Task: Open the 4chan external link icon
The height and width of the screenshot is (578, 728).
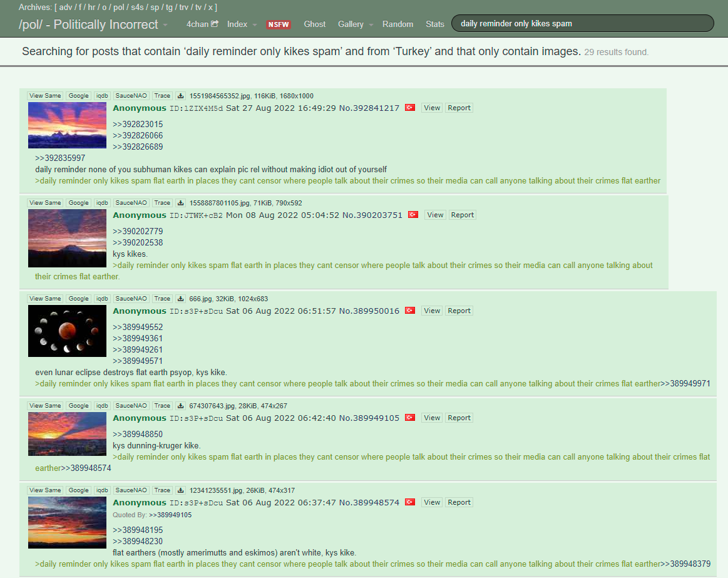Action: (x=215, y=24)
